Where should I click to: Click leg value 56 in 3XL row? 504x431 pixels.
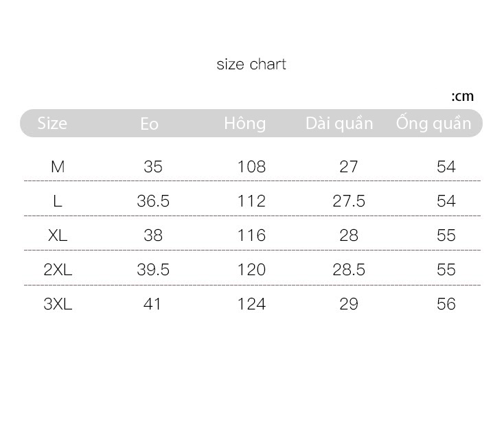(x=446, y=304)
